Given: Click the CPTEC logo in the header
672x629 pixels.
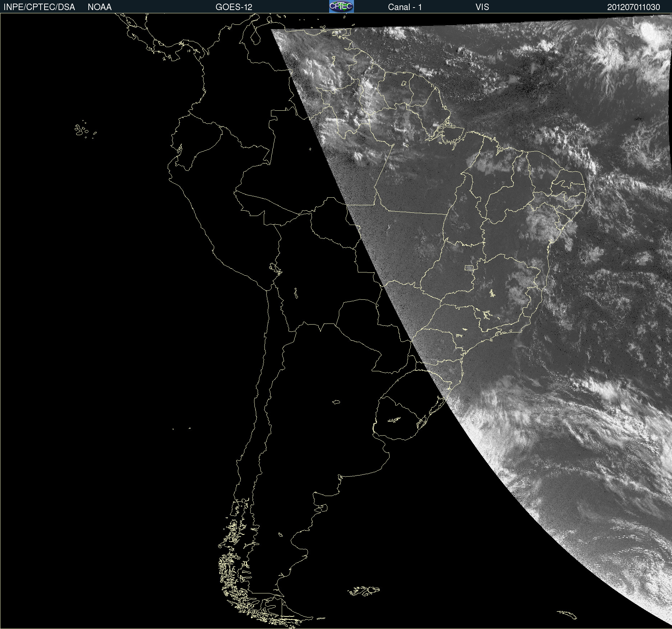Looking at the screenshot, I should click(341, 6).
